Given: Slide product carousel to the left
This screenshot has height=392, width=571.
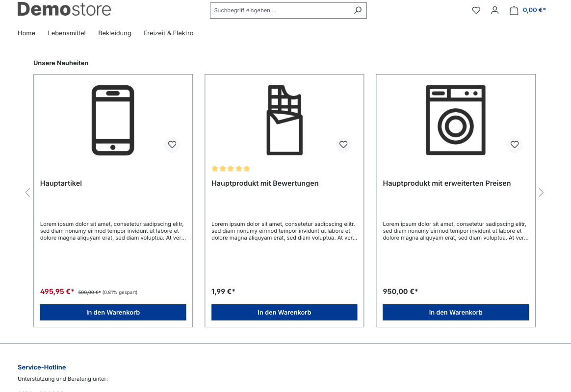Looking at the screenshot, I should [x=27, y=193].
